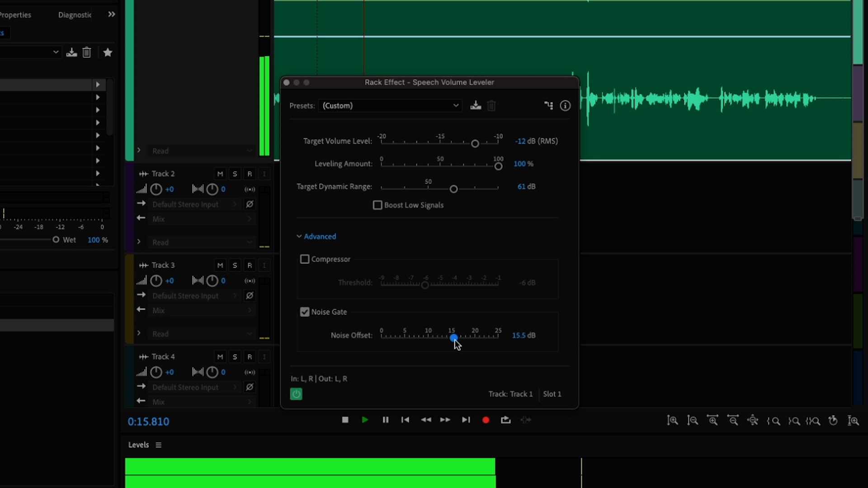Enable the Compressor checkbox
The height and width of the screenshot is (488, 868).
pyautogui.click(x=305, y=259)
